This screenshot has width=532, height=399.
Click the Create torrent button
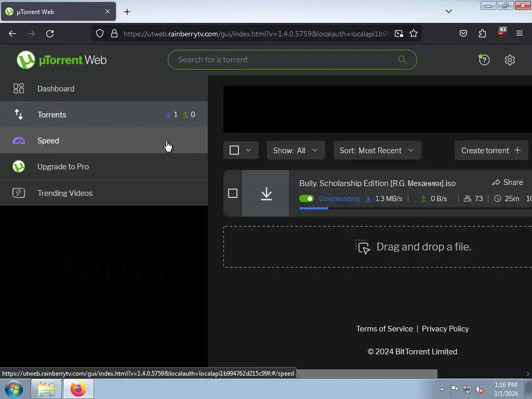point(491,150)
